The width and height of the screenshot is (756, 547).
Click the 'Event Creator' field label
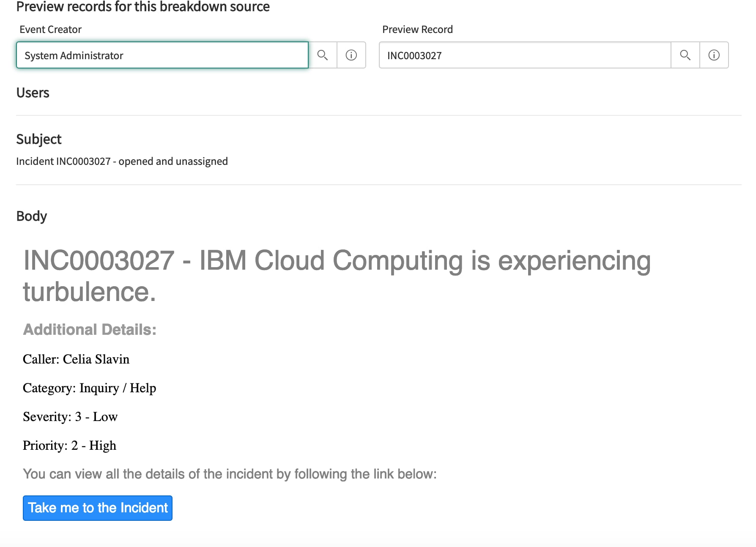50,30
